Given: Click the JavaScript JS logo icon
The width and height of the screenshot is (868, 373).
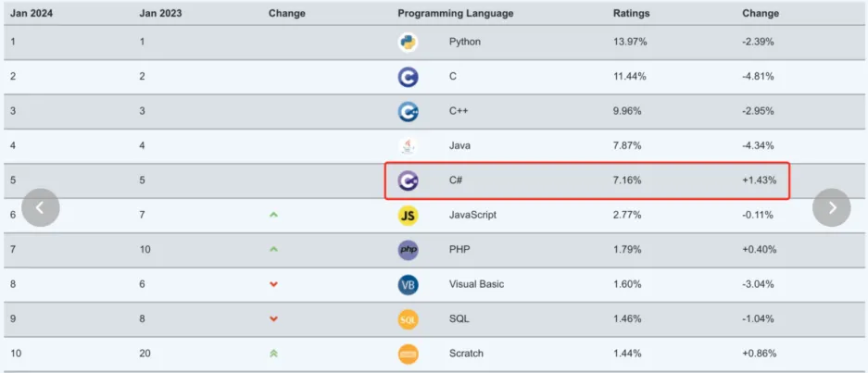Looking at the screenshot, I should tap(408, 215).
